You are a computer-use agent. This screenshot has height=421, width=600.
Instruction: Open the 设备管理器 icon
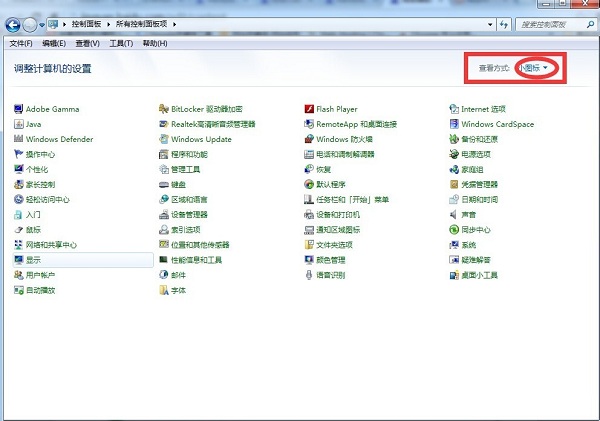[x=164, y=215]
